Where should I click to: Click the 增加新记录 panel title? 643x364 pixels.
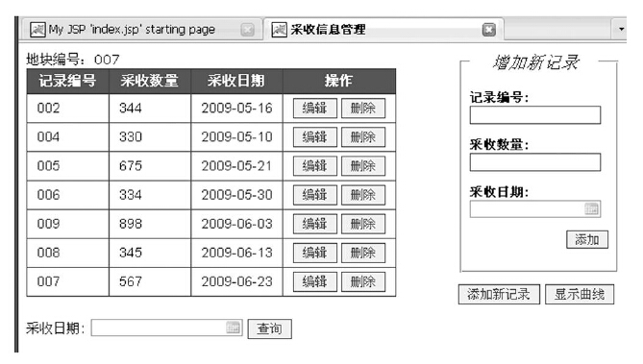coord(535,62)
